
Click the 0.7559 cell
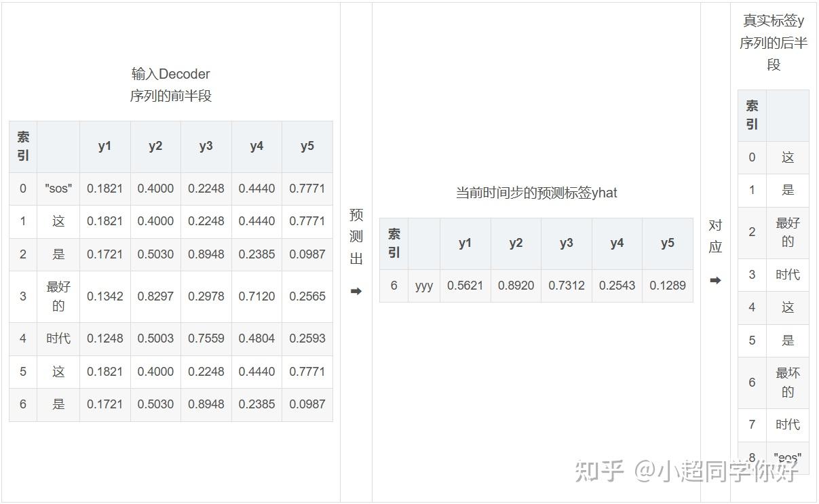coord(206,338)
